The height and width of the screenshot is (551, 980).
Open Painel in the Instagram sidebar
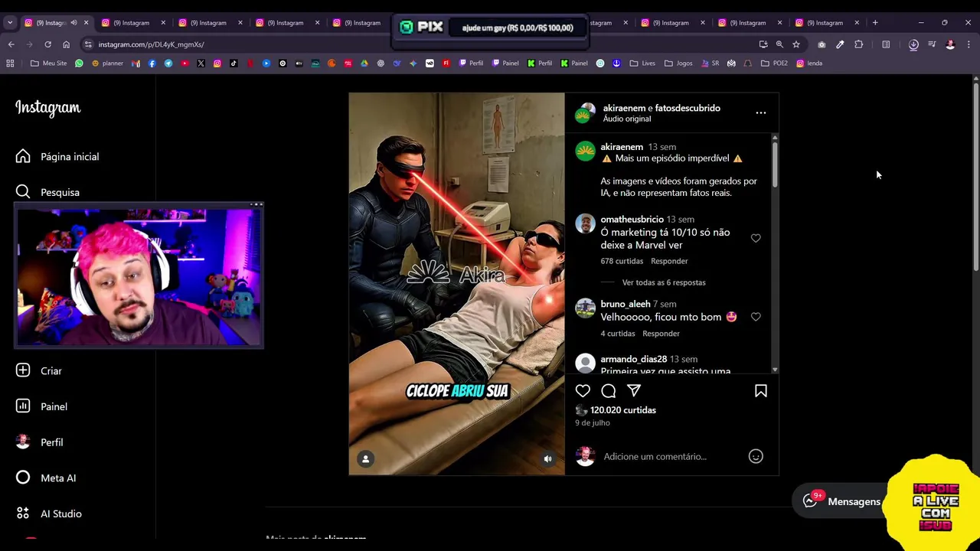pos(42,406)
